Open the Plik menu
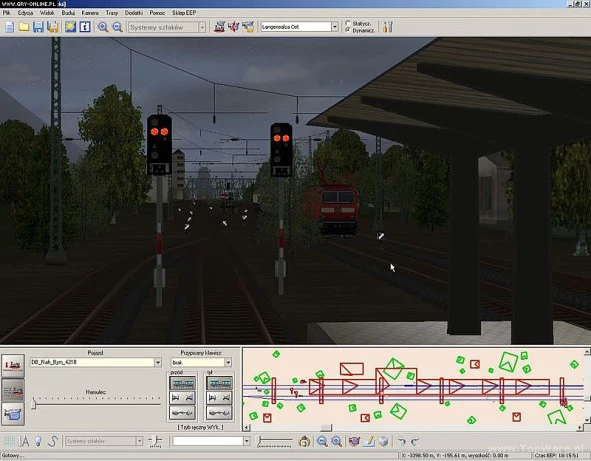This screenshot has height=461, width=591. coord(7,13)
